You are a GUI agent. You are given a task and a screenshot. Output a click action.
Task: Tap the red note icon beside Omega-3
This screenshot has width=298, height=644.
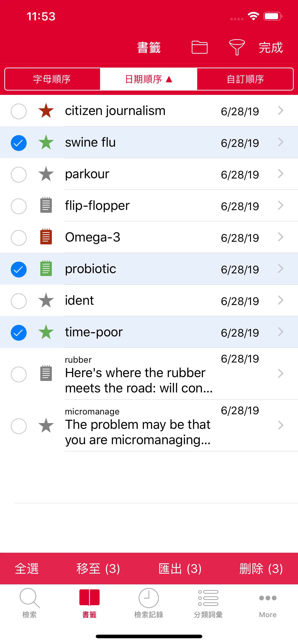46,236
